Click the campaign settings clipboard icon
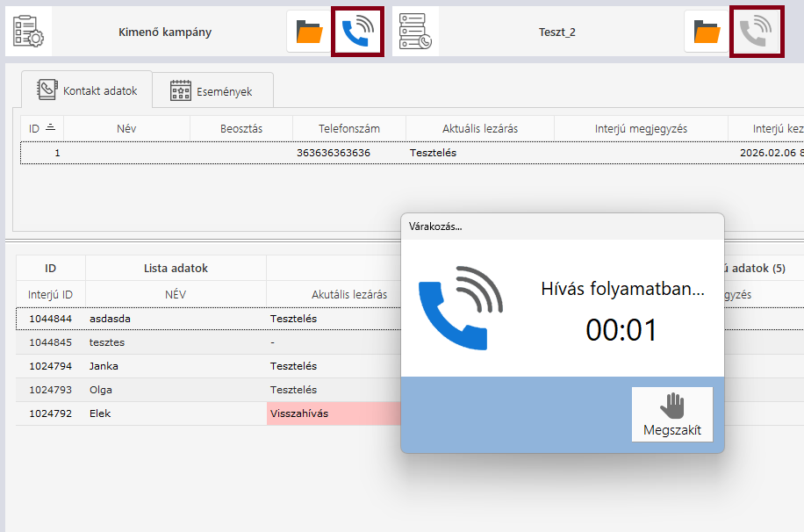This screenshot has height=532, width=804. click(29, 32)
